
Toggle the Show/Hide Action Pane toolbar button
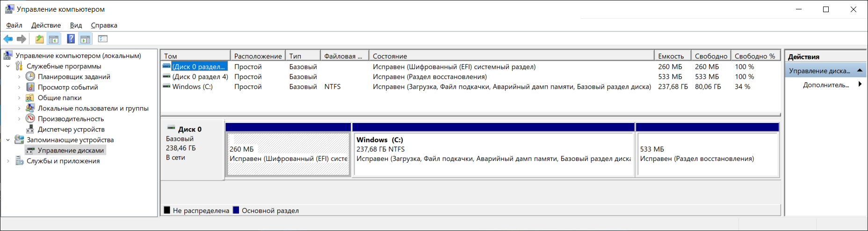pyautogui.click(x=85, y=39)
